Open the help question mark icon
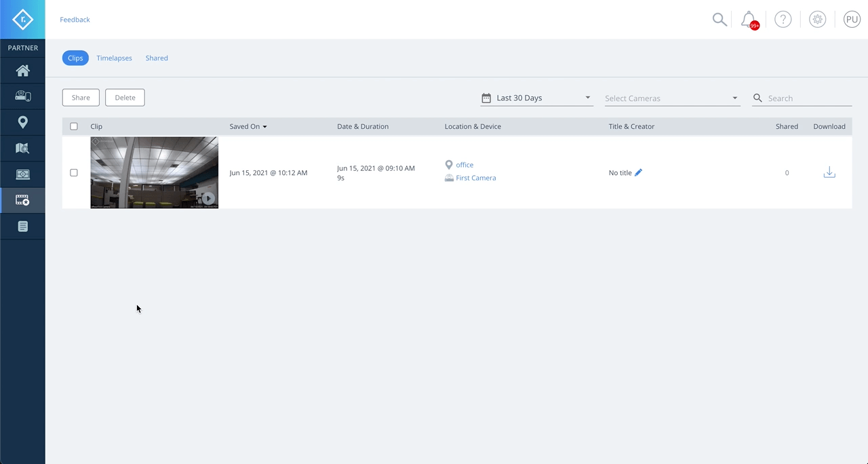Image resolution: width=868 pixels, height=464 pixels. click(x=783, y=20)
